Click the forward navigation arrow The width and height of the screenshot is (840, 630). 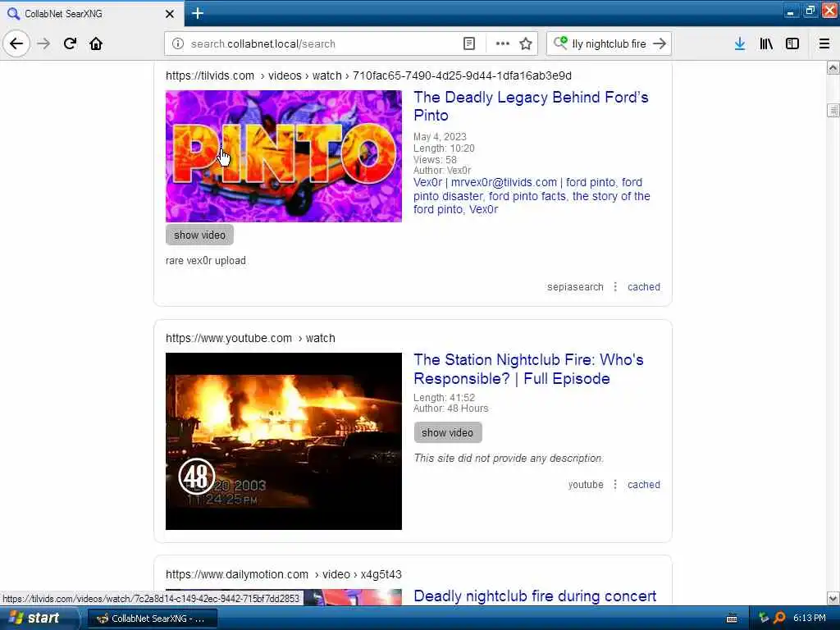(x=44, y=43)
